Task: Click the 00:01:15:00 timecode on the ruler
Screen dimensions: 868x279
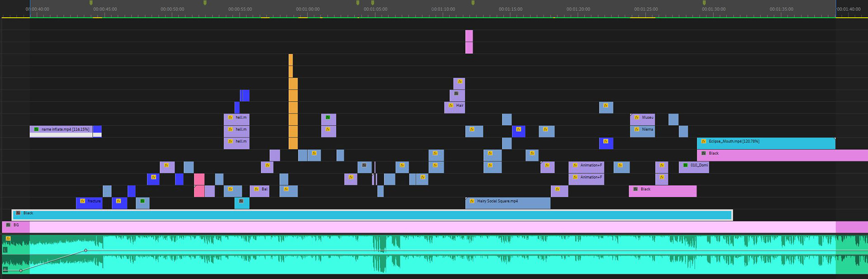Action: (510, 9)
